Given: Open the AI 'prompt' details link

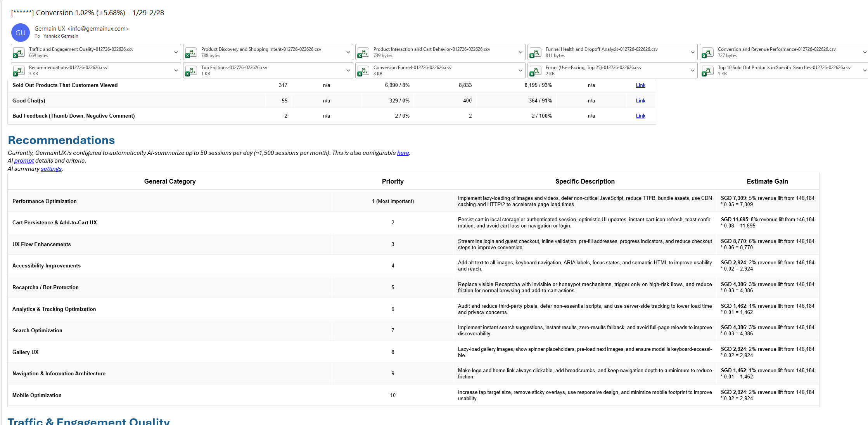Looking at the screenshot, I should 24,161.
